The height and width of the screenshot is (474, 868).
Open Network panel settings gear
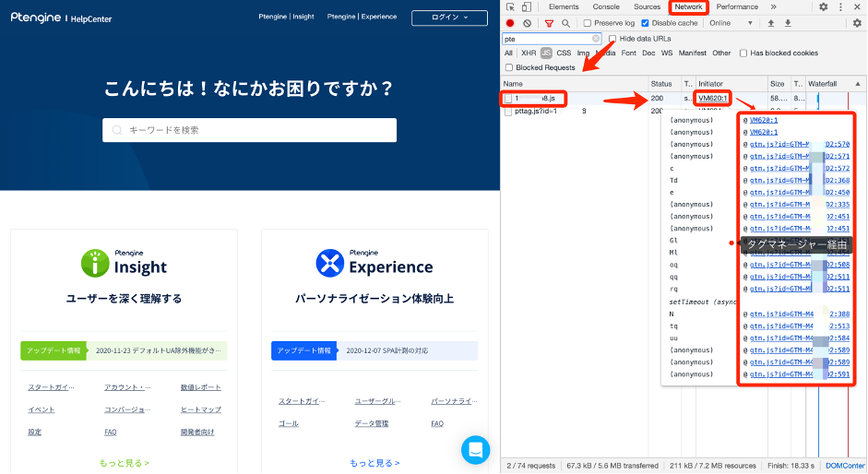pos(857,23)
